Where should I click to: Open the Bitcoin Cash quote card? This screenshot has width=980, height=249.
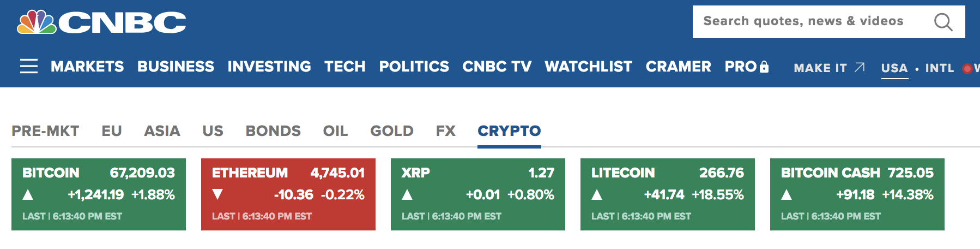coord(857,194)
